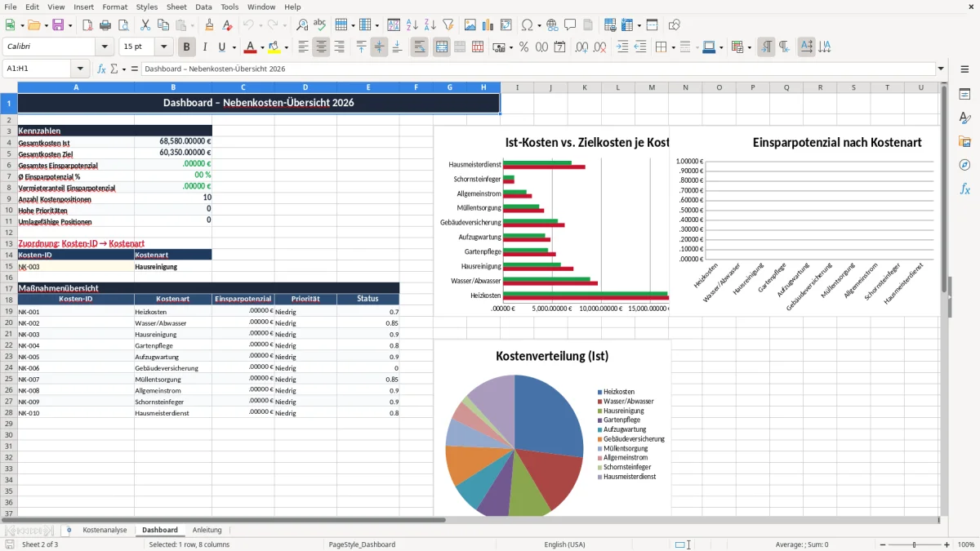
Task: Click the Sort Ascending icon
Action: pyautogui.click(x=412, y=25)
